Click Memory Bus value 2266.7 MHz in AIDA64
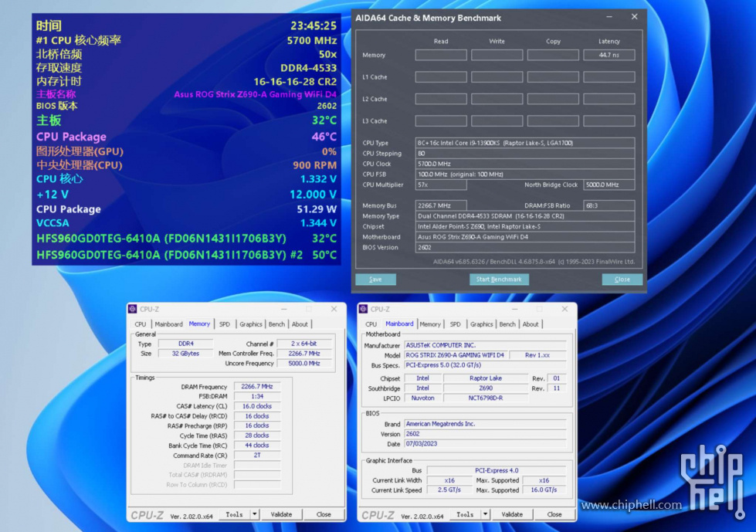756x532 pixels. (x=441, y=205)
